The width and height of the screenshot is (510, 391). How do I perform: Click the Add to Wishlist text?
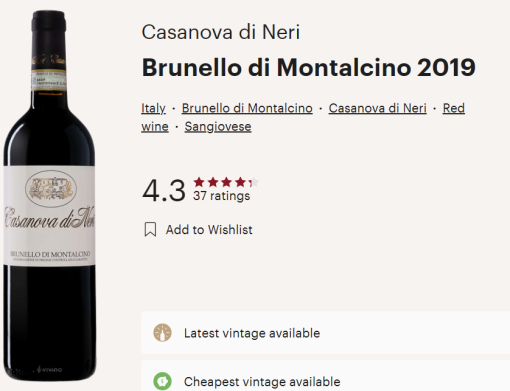(209, 230)
